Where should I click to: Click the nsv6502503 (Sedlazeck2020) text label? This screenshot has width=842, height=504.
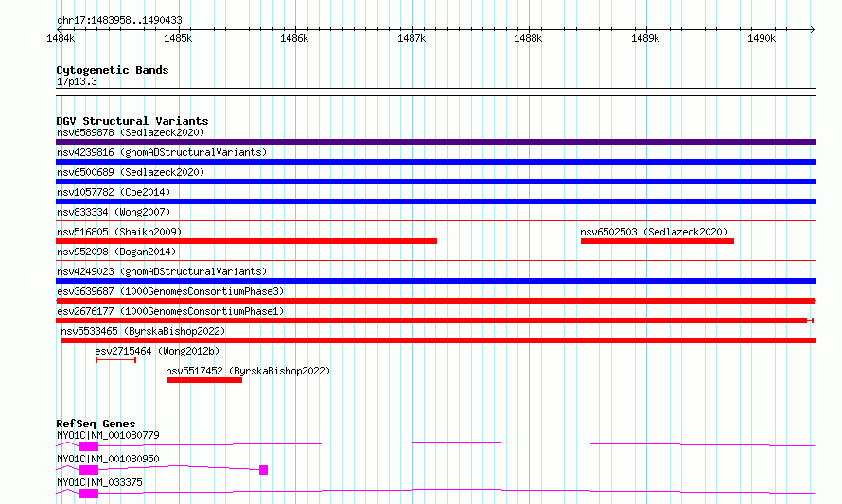(x=654, y=232)
